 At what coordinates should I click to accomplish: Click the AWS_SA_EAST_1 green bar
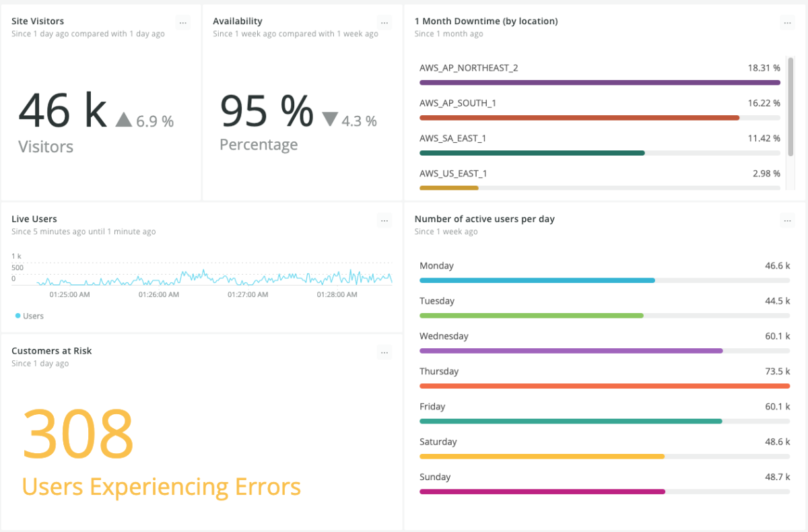click(x=532, y=153)
